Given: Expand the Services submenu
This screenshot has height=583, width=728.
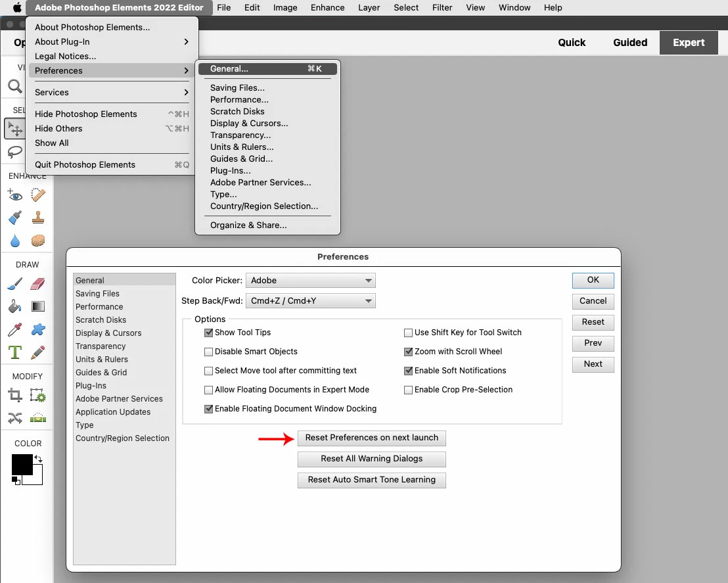Looking at the screenshot, I should 112,93.
